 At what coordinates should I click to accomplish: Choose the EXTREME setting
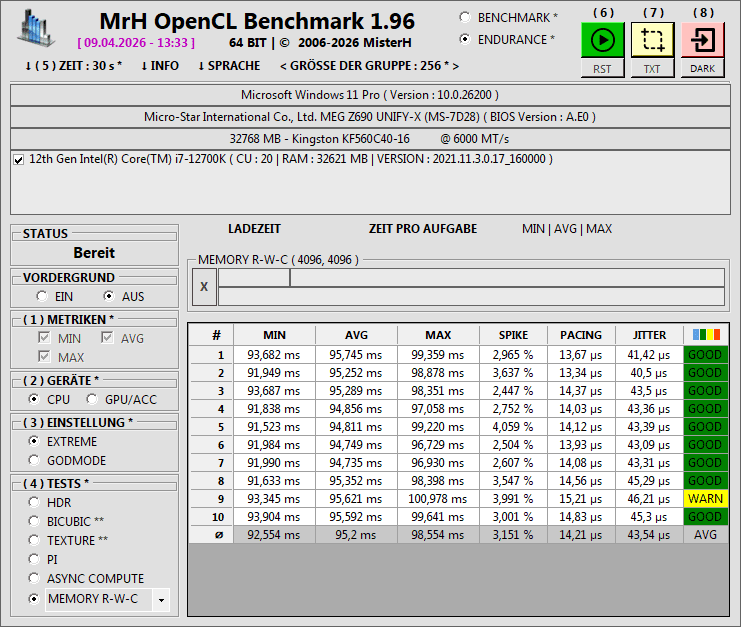pos(34,441)
